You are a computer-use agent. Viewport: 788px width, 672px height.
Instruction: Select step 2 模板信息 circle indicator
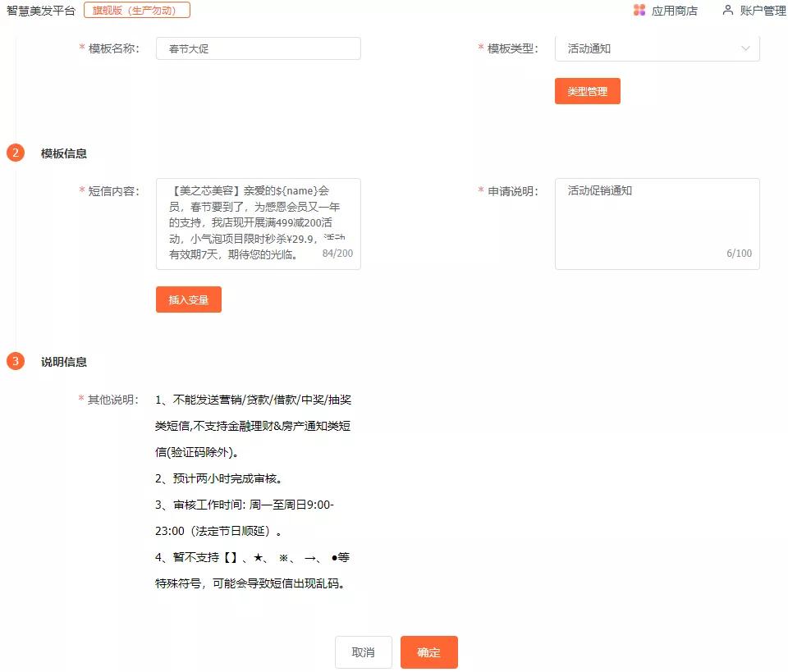[16, 153]
